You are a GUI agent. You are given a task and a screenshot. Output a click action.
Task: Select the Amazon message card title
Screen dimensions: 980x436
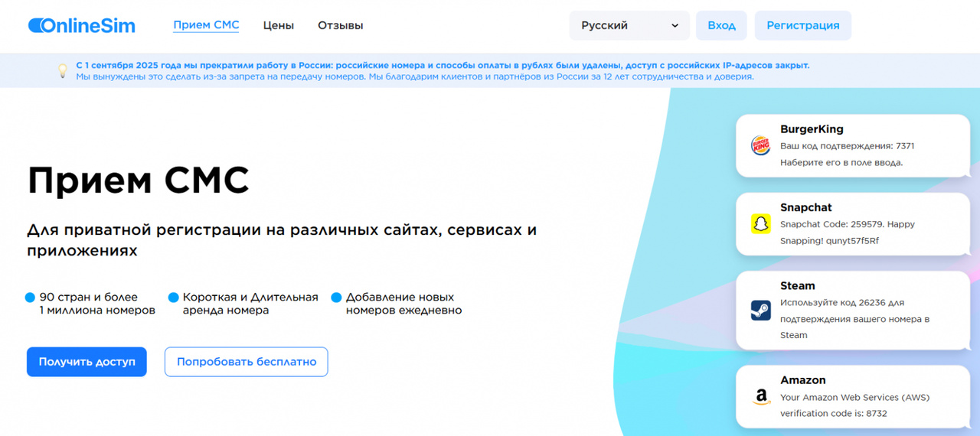click(x=802, y=380)
